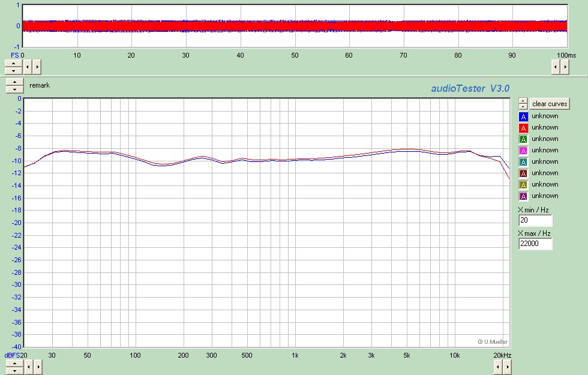This screenshot has height=375, width=588.
Task: Click the dark red curve A icon
Action: [x=523, y=173]
